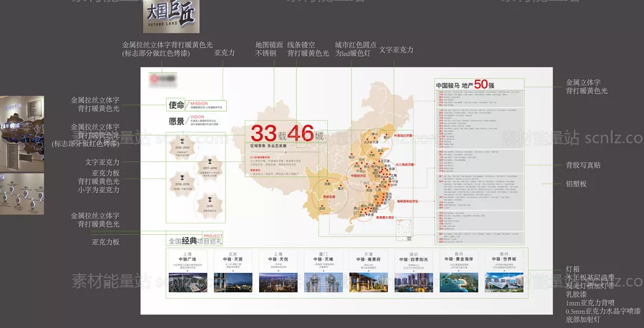Viewport: 644px width, 328px height.
Task: Click the trophy icon in the 2015 badge
Action: click(210, 199)
